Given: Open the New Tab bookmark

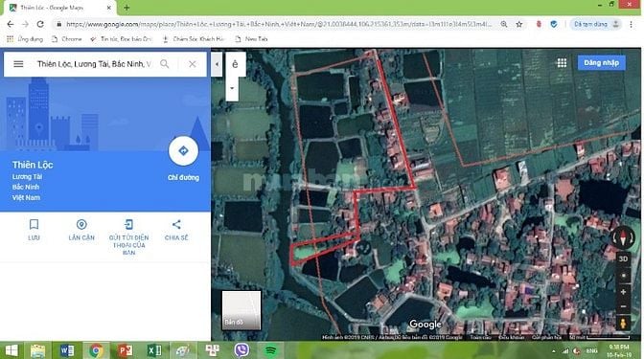Looking at the screenshot, I should click(x=251, y=39).
